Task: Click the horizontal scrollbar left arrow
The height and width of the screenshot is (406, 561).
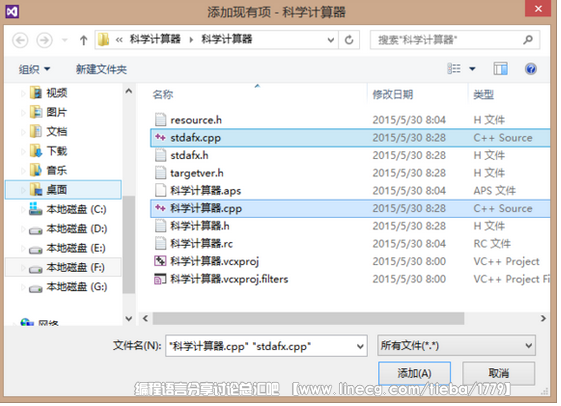Action: 145,318
